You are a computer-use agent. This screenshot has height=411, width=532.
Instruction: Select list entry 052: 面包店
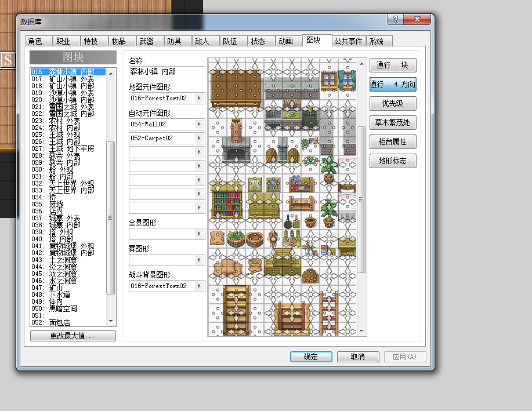pyautogui.click(x=68, y=322)
